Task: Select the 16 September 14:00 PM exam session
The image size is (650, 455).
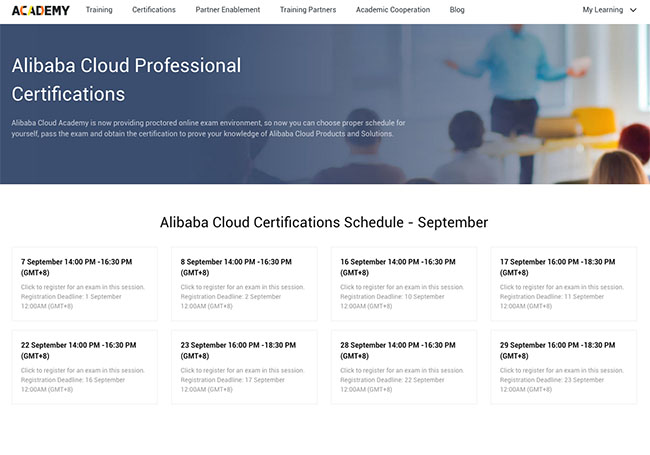Action: tap(404, 284)
